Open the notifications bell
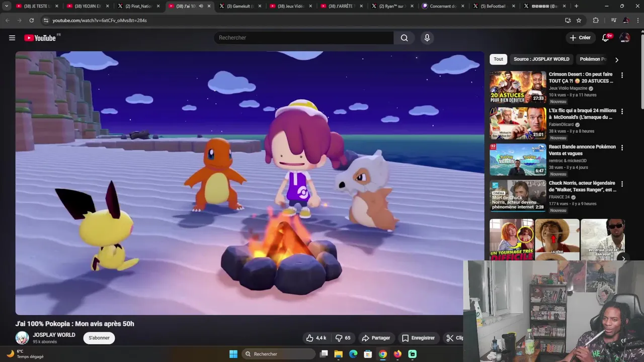 point(606,38)
